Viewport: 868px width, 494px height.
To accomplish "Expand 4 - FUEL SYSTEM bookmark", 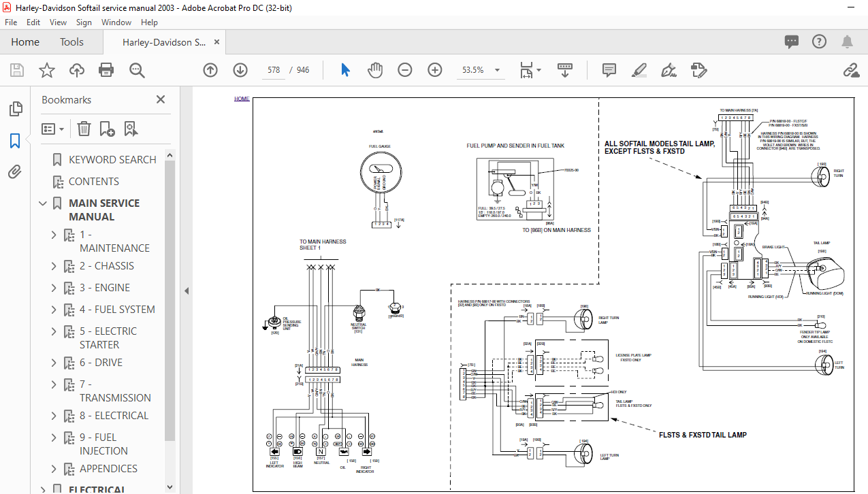I will coord(54,310).
